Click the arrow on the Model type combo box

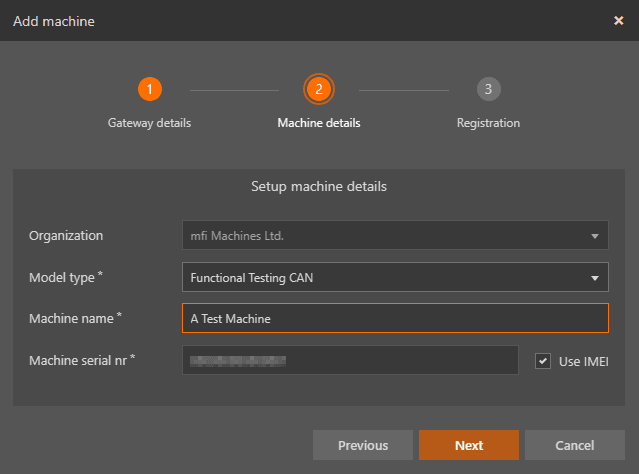click(x=595, y=277)
